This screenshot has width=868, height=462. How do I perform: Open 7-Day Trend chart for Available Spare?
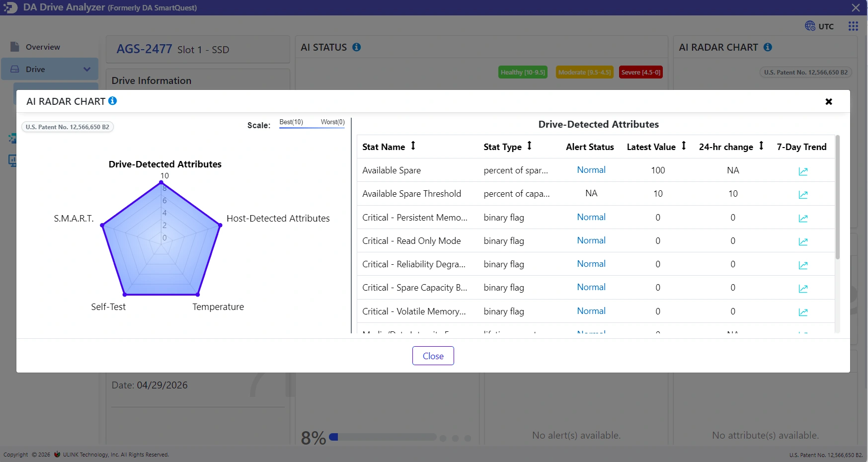803,171
